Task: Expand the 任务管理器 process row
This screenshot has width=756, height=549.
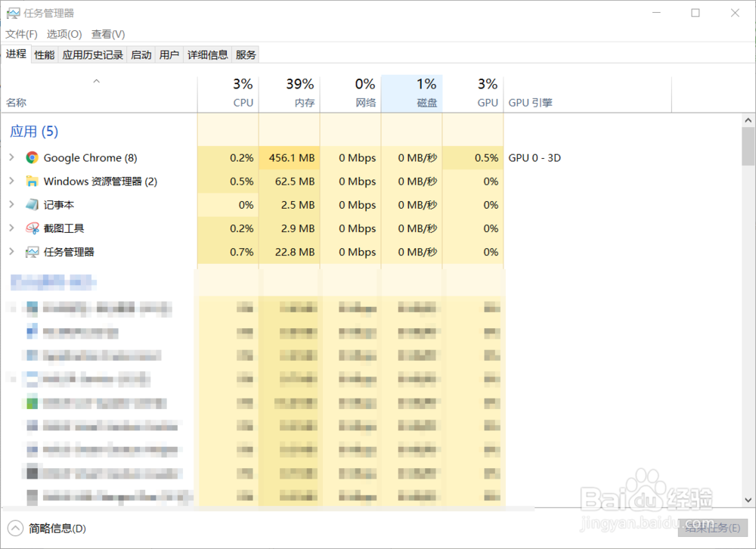Action: (x=11, y=251)
